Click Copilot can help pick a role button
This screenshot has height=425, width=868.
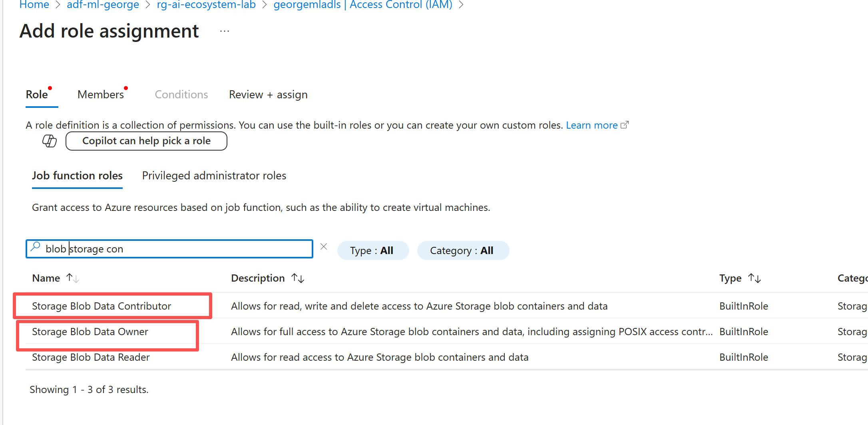tap(146, 141)
